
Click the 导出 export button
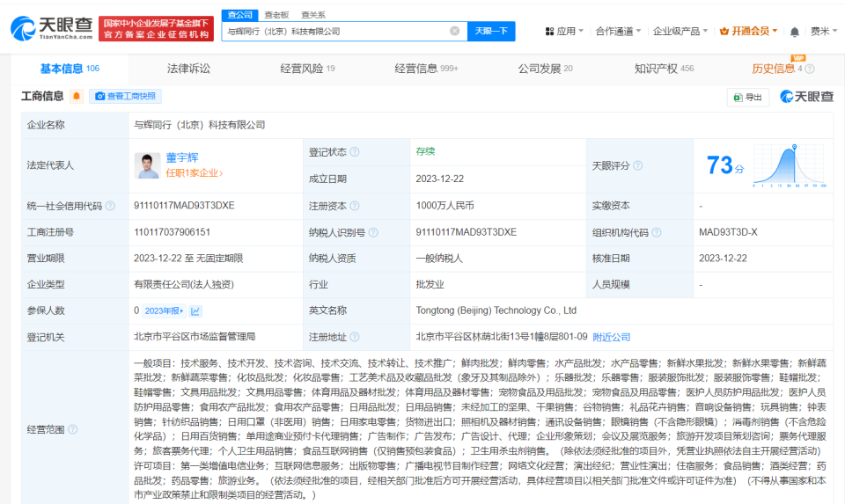748,97
